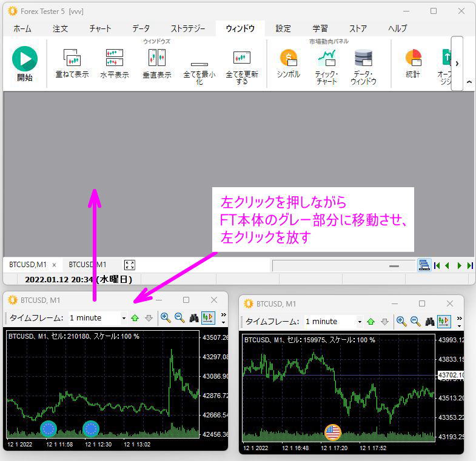Click EU flag news marker near 11:58
476x461 pixels.
pyautogui.click(x=49, y=429)
